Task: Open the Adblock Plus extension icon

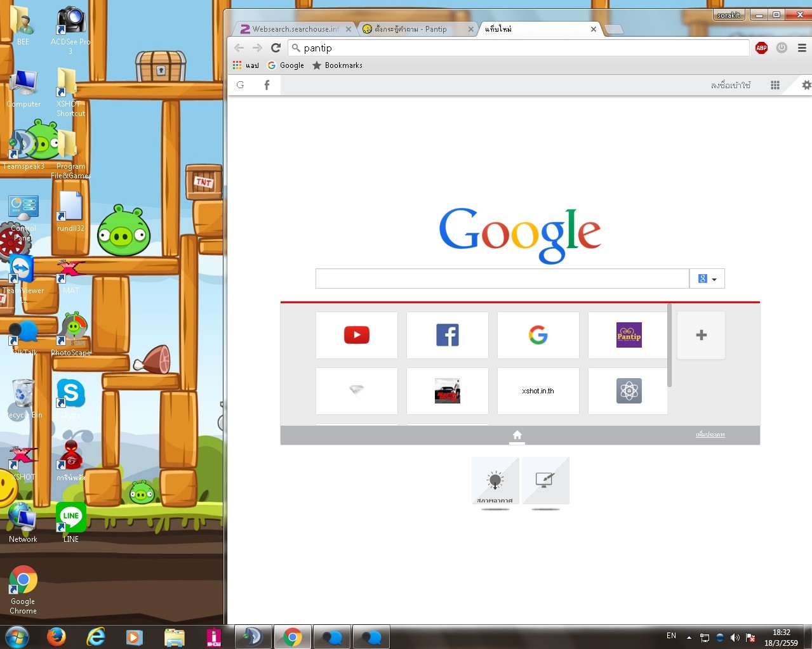Action: coord(761,48)
